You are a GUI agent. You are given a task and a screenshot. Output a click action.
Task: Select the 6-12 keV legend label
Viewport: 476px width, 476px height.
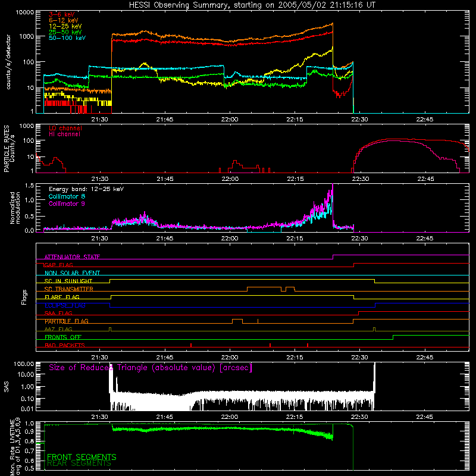64,20
